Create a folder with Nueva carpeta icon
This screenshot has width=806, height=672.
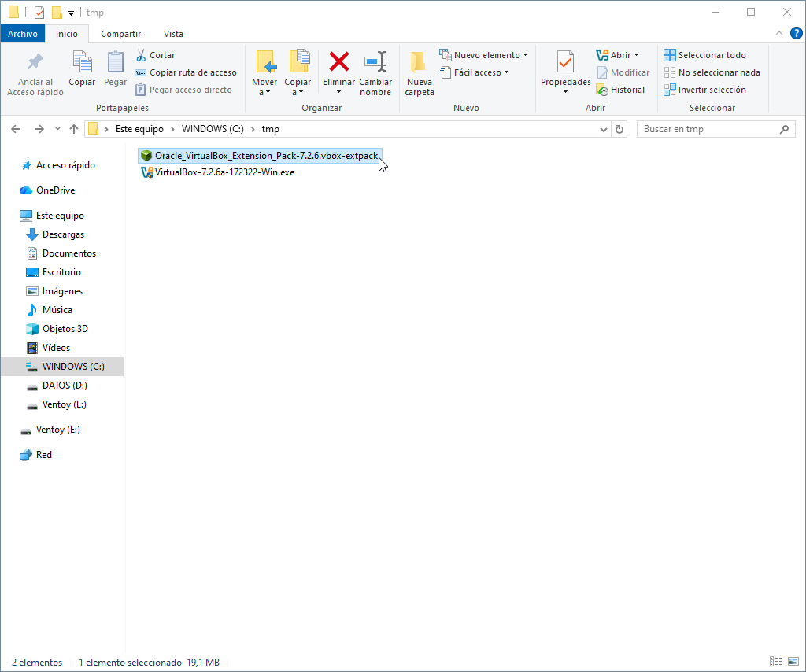420,63
